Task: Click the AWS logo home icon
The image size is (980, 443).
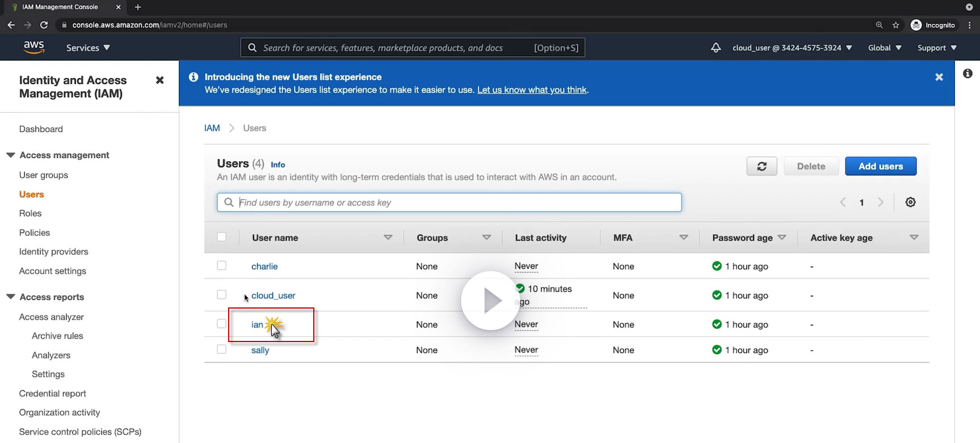Action: point(34,48)
